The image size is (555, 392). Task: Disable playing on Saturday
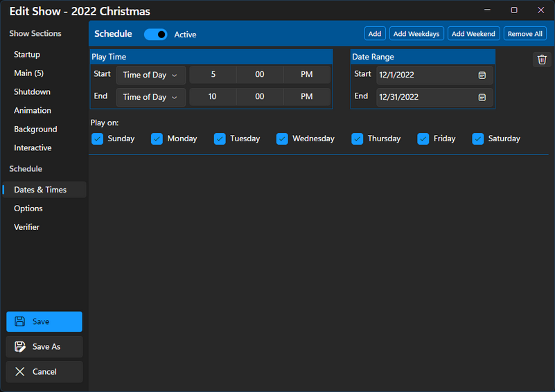pyautogui.click(x=478, y=139)
